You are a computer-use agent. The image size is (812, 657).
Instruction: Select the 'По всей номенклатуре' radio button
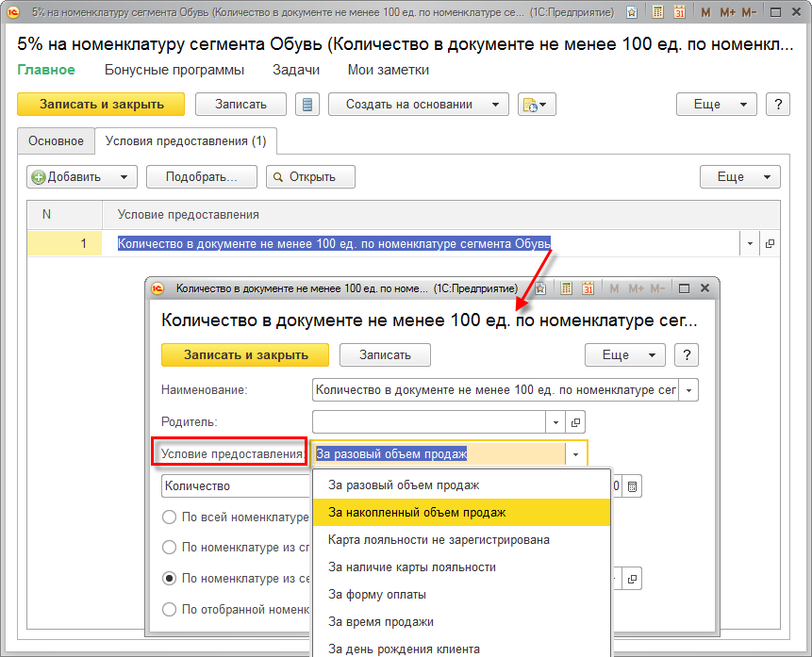pyautogui.click(x=170, y=517)
